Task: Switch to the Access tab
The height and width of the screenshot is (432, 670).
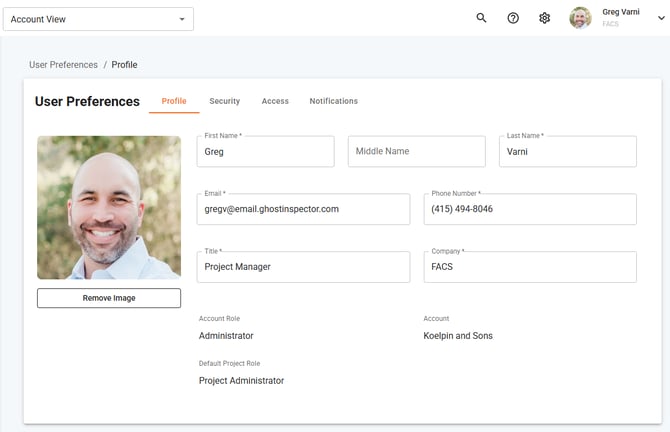Action: pyautogui.click(x=275, y=101)
